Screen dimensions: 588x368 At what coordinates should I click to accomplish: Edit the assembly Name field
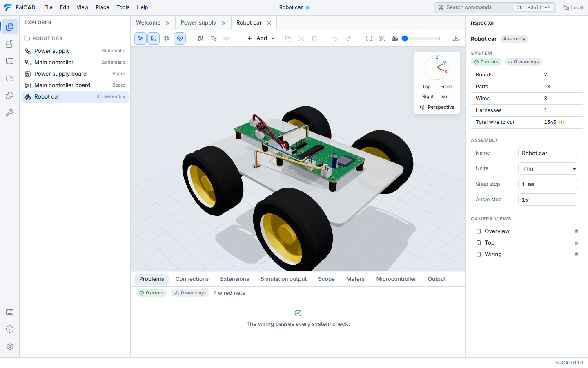coord(548,153)
